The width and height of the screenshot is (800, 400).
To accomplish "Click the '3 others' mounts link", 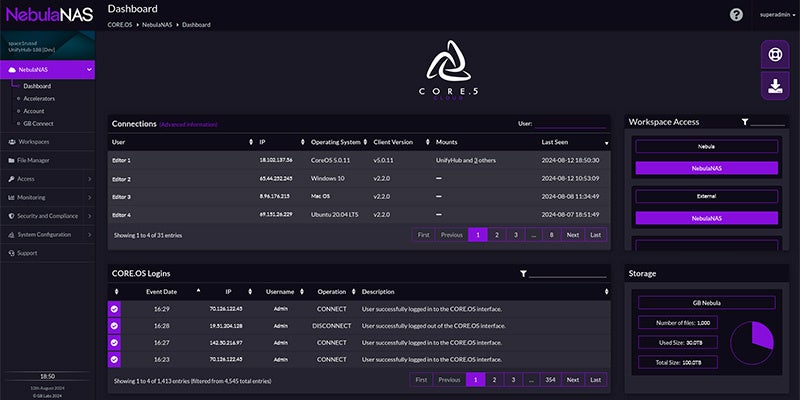I will pos(485,160).
